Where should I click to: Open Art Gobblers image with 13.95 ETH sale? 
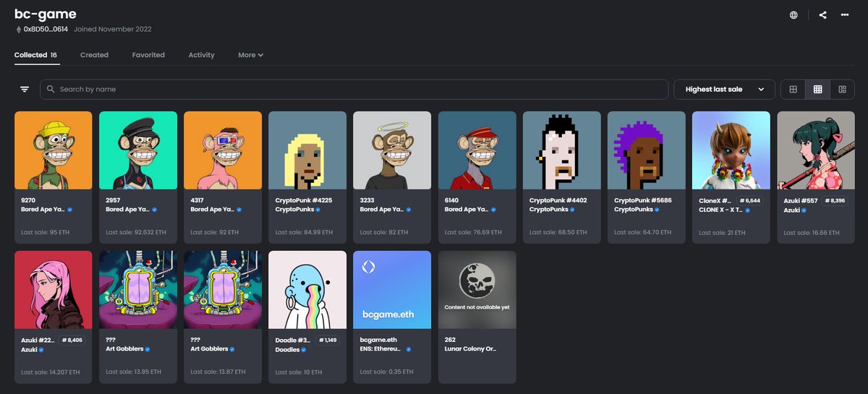pyautogui.click(x=138, y=290)
